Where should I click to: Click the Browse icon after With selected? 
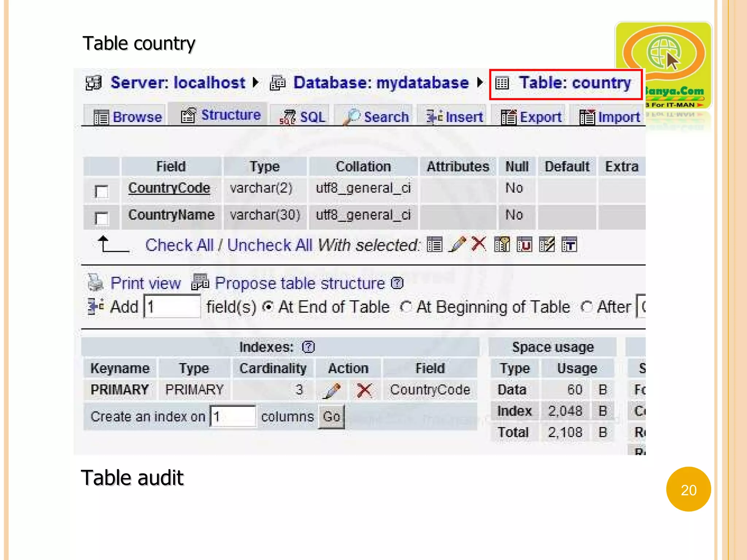pyautogui.click(x=434, y=245)
